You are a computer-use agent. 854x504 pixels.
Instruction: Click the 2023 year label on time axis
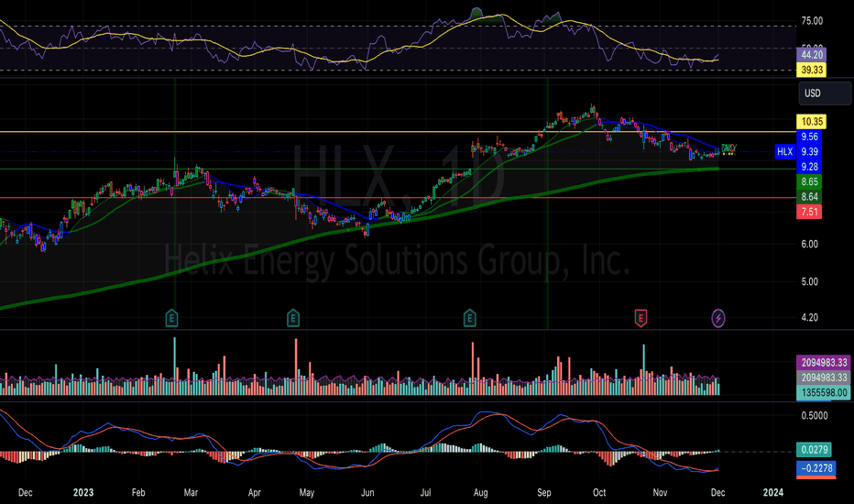pyautogui.click(x=83, y=492)
